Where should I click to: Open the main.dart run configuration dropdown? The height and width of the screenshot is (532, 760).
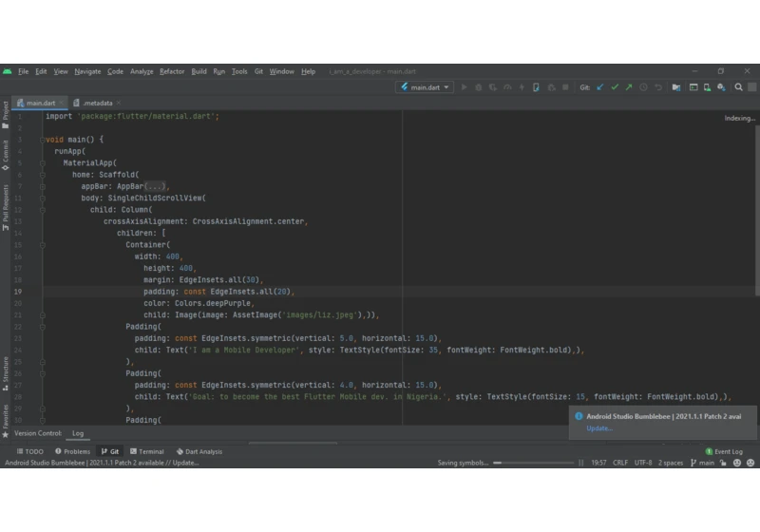[425, 87]
